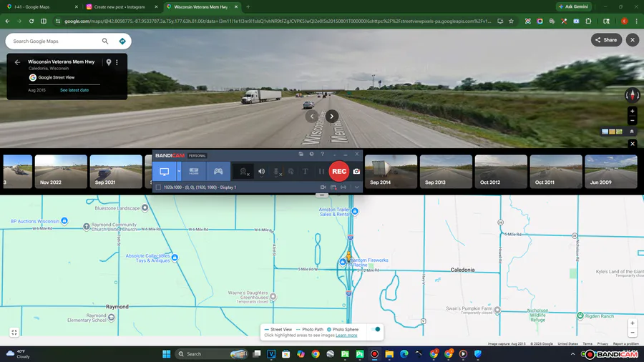Select Bandicam game recording mode

tap(218, 172)
